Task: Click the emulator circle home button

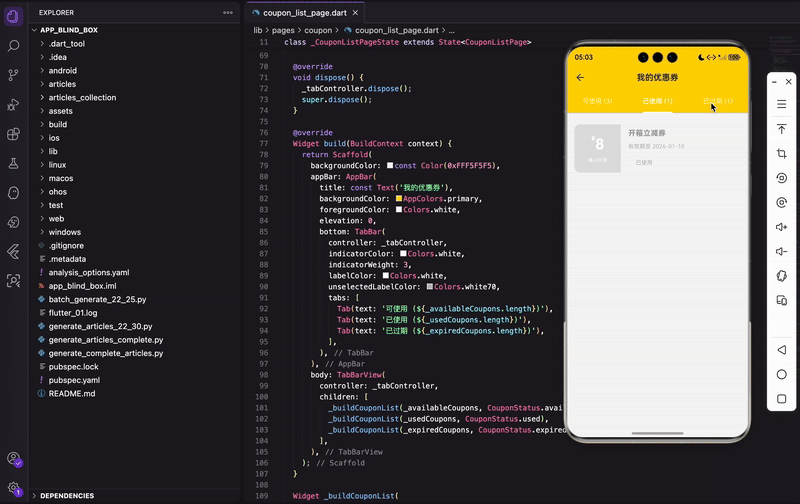Action: (781, 374)
